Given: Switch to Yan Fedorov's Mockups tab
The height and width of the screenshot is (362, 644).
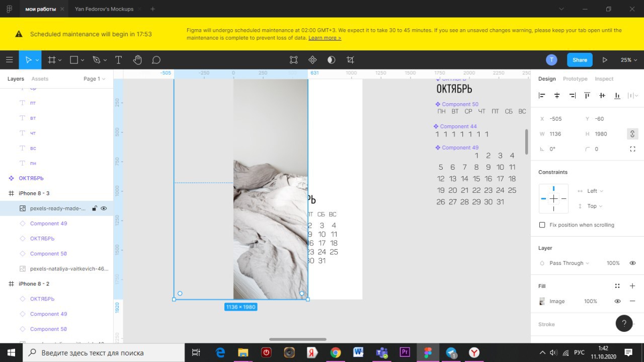Looking at the screenshot, I should [x=104, y=9].
